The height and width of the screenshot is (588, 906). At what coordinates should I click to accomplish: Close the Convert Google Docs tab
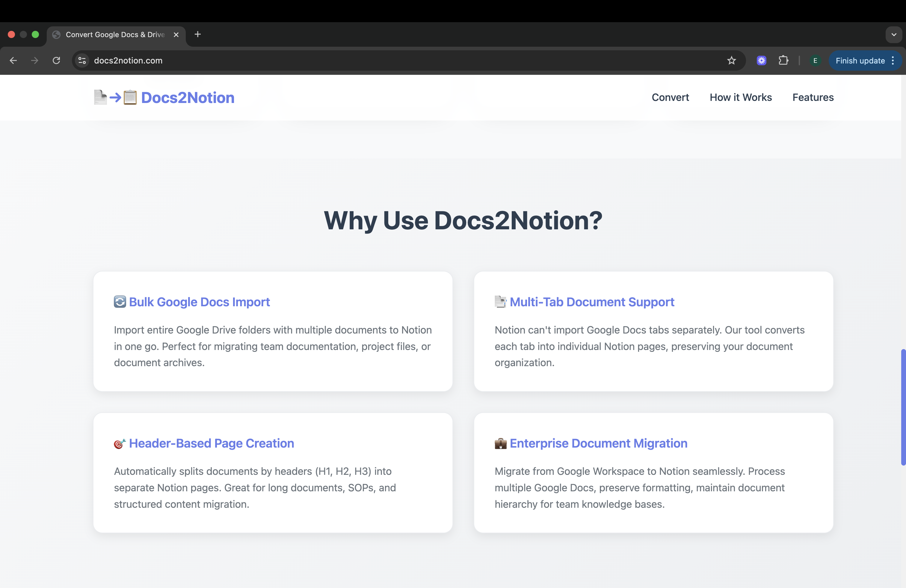(176, 35)
